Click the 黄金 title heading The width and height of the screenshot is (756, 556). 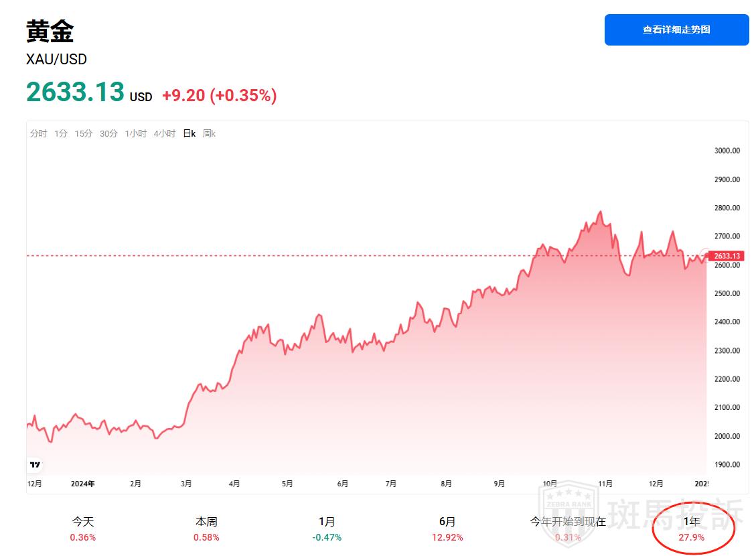(x=50, y=31)
